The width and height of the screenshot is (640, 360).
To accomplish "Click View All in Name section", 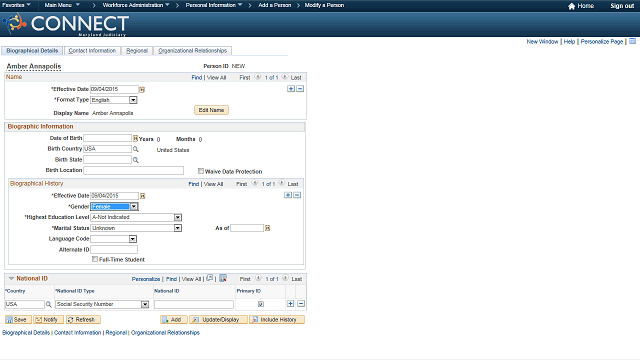I will click(x=216, y=78).
